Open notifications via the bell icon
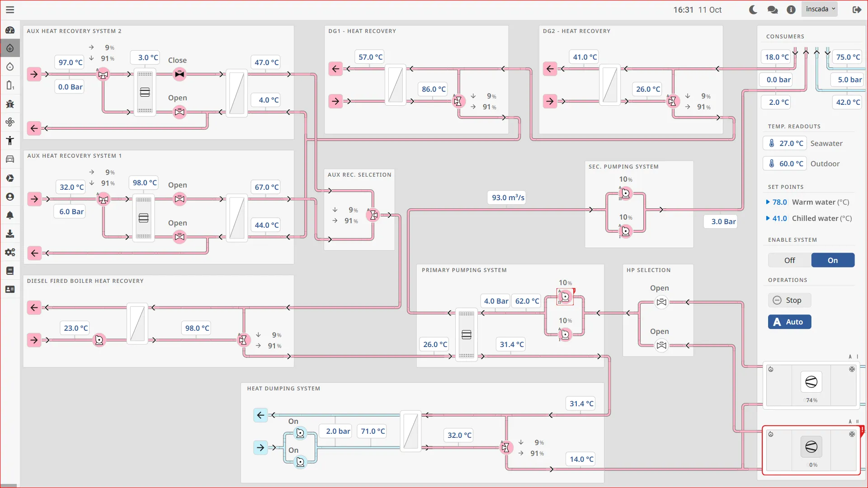Screen dimensions: 868x488 pos(10,215)
